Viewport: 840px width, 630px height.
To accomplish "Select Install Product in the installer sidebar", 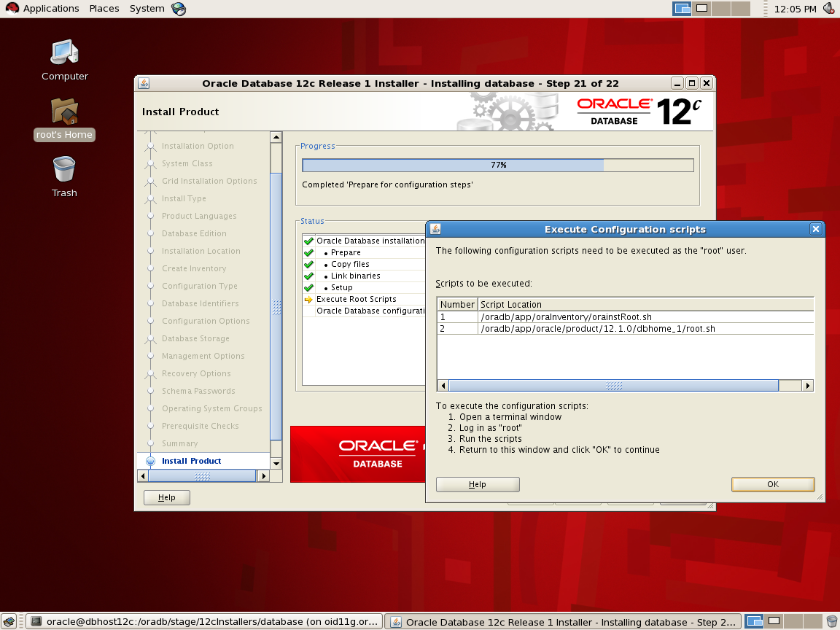I will [x=192, y=461].
